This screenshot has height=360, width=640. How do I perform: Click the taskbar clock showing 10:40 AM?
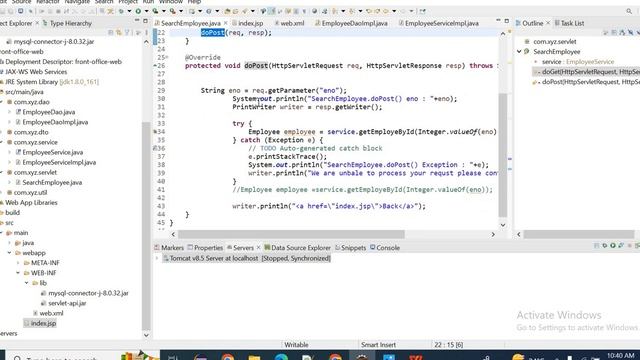[620, 356]
